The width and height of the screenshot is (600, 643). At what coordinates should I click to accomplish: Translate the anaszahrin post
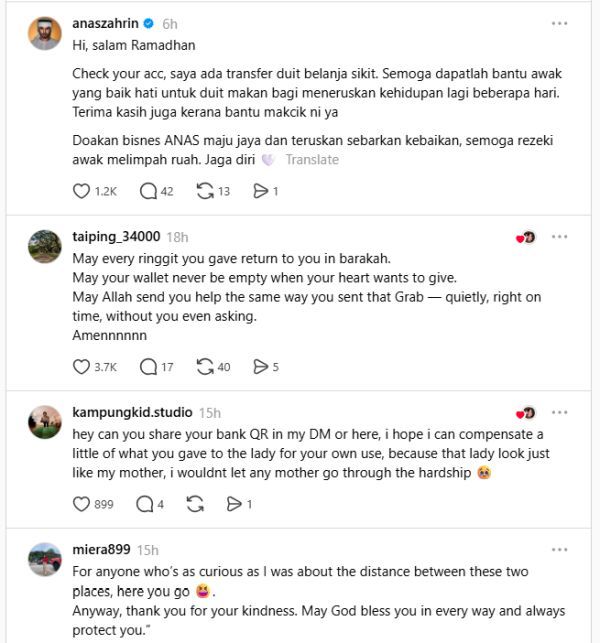coord(312,159)
